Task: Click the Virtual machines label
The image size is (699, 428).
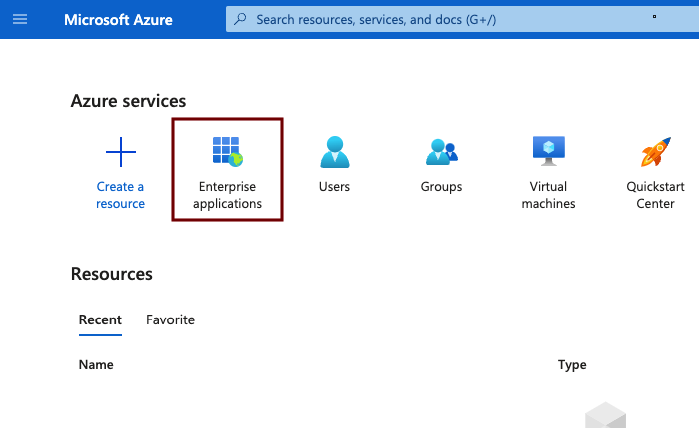Action: [548, 195]
